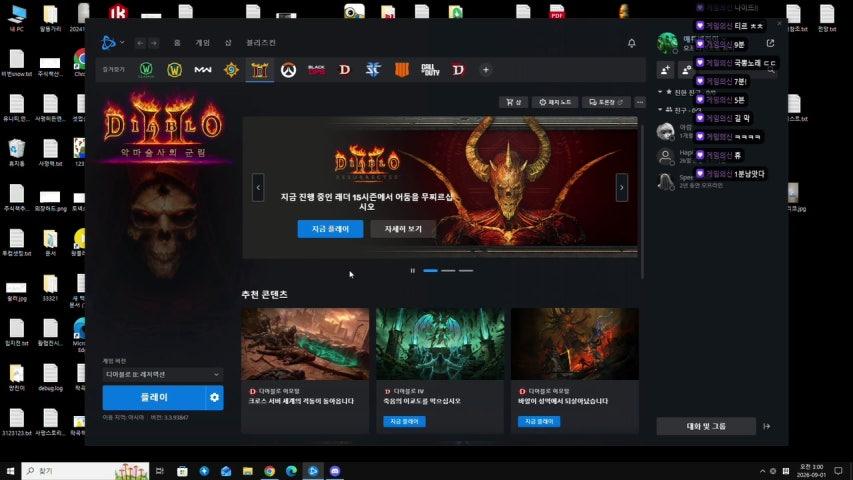Viewport: 853px width, 480px height.
Task: Open Chrome from the taskbar
Action: click(269, 471)
